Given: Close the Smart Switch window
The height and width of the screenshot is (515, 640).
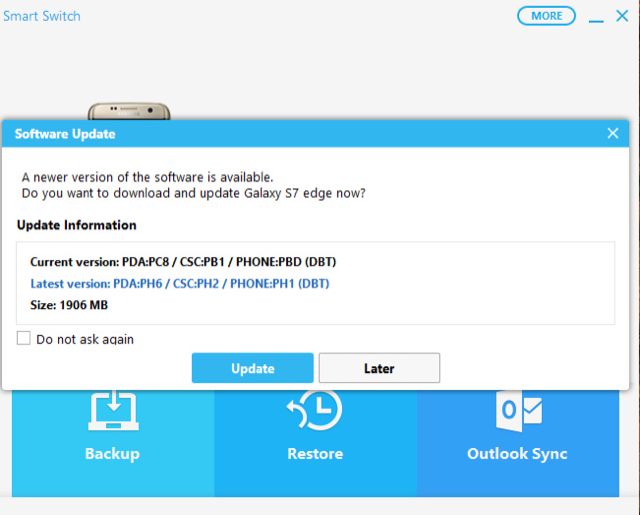Looking at the screenshot, I should pyautogui.click(x=622, y=16).
